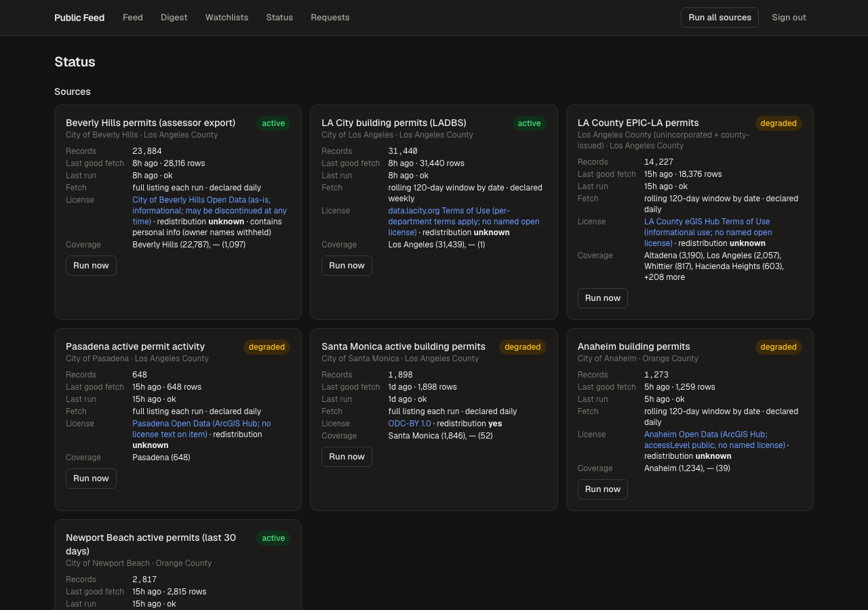The image size is (868, 610).
Task: Go to the Feed tab
Action: click(x=133, y=18)
